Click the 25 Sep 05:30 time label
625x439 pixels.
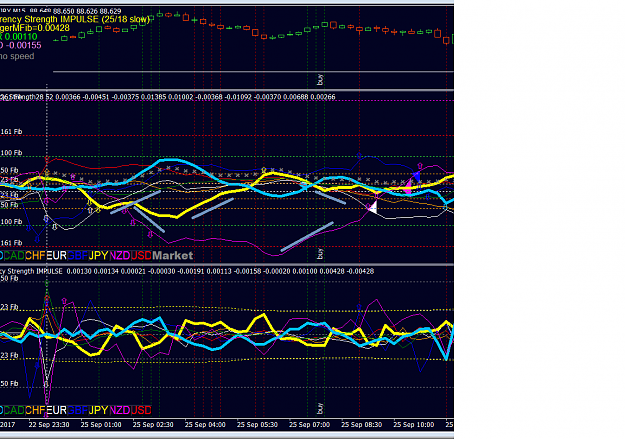(x=257, y=425)
